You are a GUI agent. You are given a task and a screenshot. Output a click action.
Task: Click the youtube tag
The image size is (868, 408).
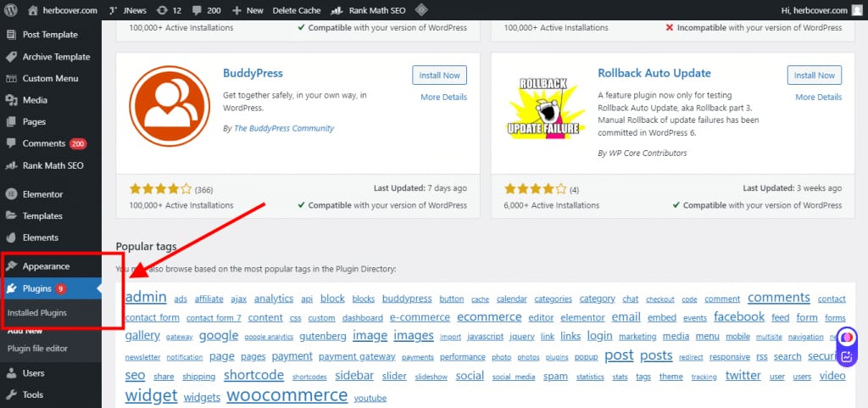(x=370, y=398)
